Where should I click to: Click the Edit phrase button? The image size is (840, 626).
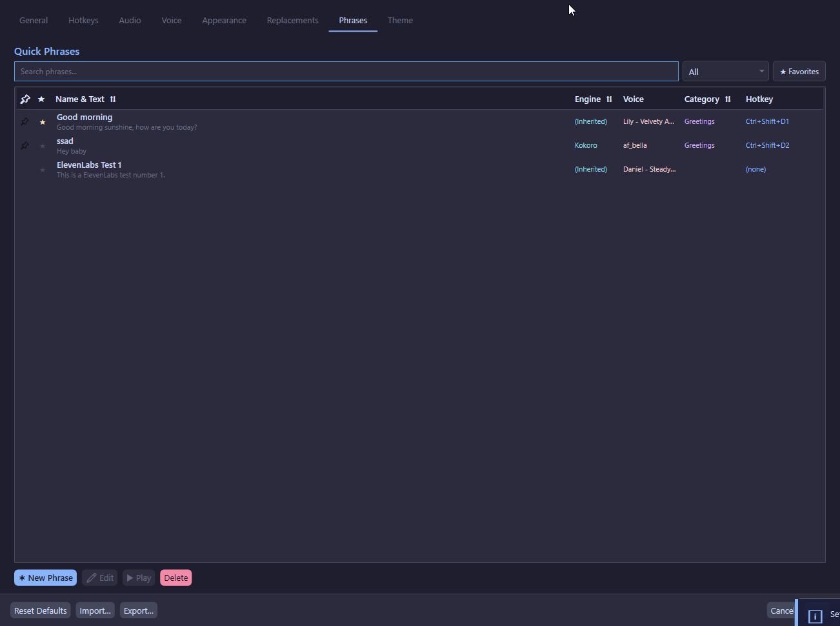point(100,578)
